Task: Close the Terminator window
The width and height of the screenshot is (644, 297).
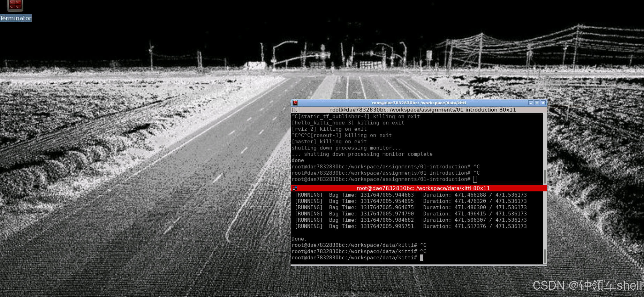Action: pyautogui.click(x=543, y=103)
